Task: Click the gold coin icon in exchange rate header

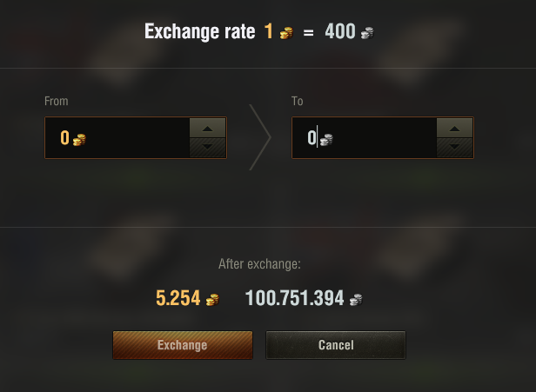Action: click(286, 33)
